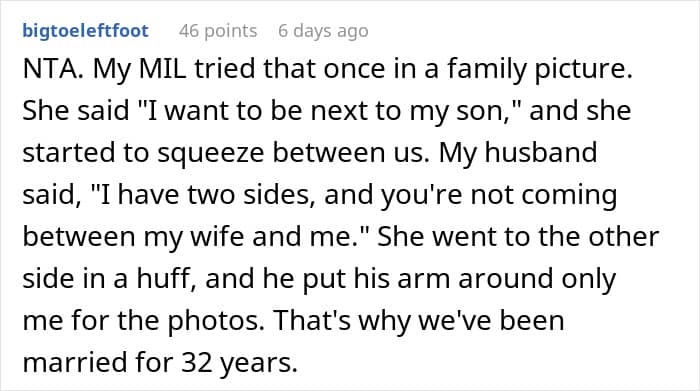The image size is (700, 391).
Task: Open the bigtoeleftfoot user profile
Action: (85, 31)
